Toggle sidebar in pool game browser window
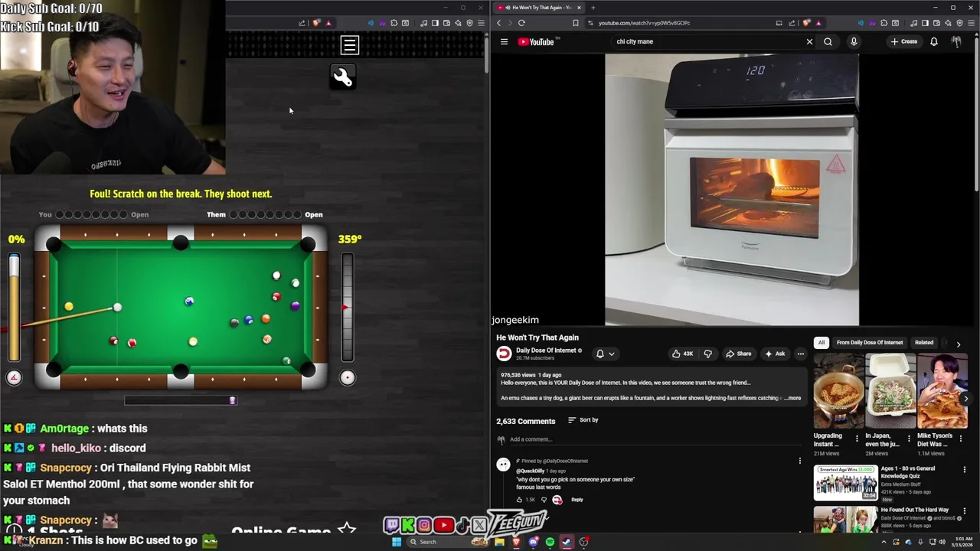This screenshot has height=551, width=980. coord(435,23)
